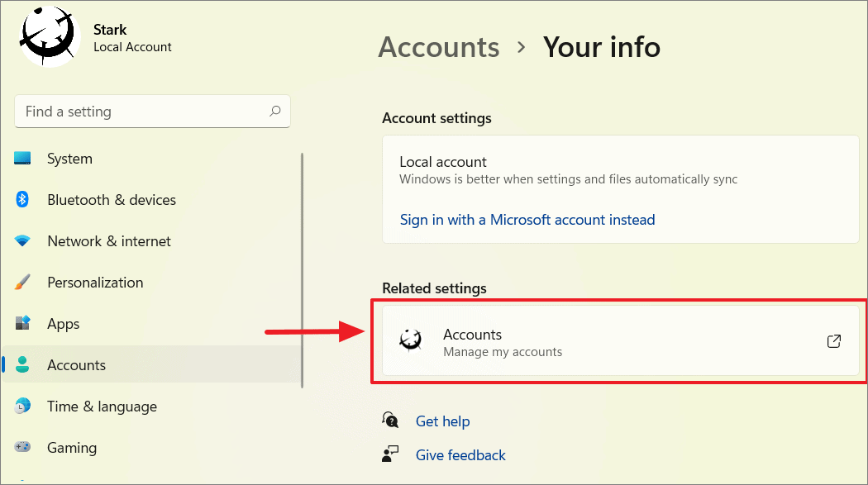868x485 pixels.
Task: Click the Bluetooth icon in sidebar
Action: coord(22,199)
